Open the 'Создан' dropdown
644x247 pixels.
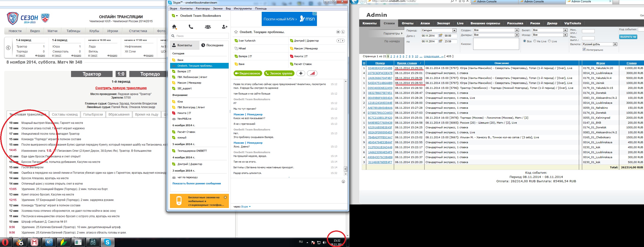point(496,30)
